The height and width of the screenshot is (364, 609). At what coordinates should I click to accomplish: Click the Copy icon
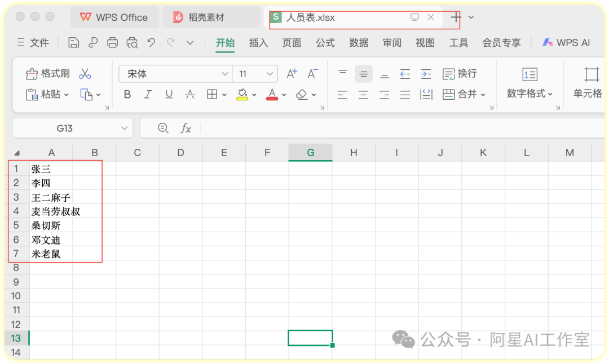pos(86,94)
